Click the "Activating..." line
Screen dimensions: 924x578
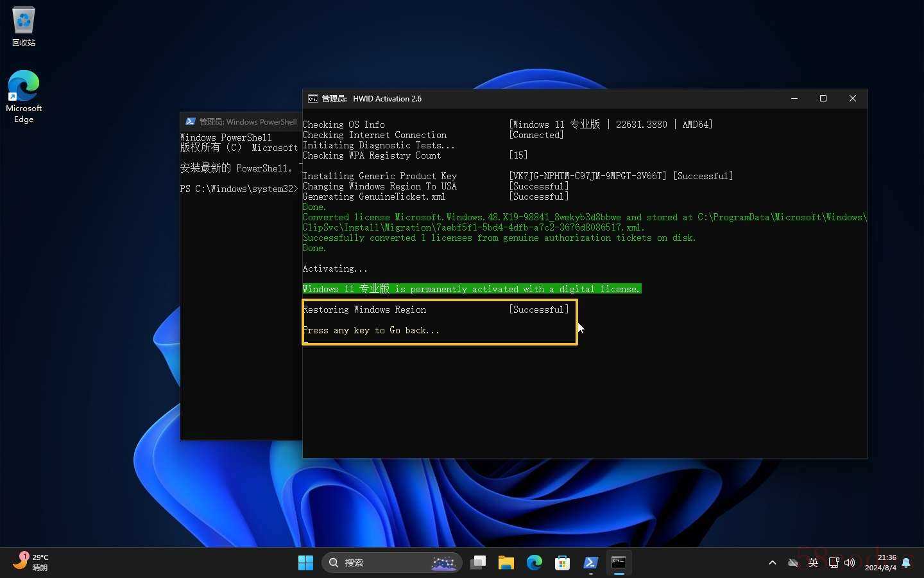click(x=335, y=268)
